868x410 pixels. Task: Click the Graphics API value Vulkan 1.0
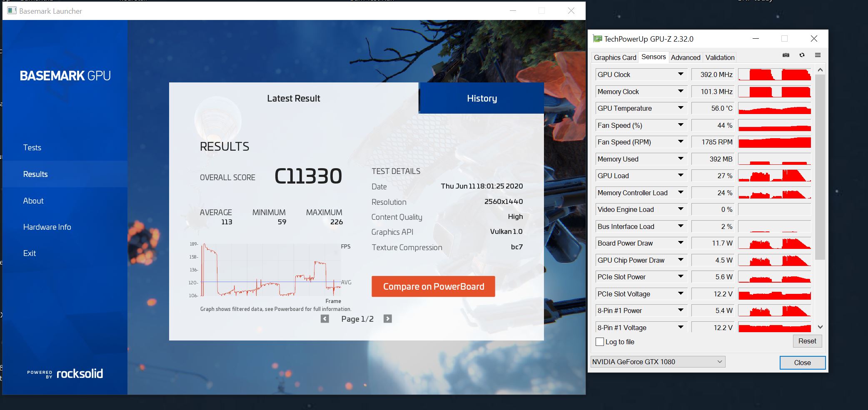point(506,231)
